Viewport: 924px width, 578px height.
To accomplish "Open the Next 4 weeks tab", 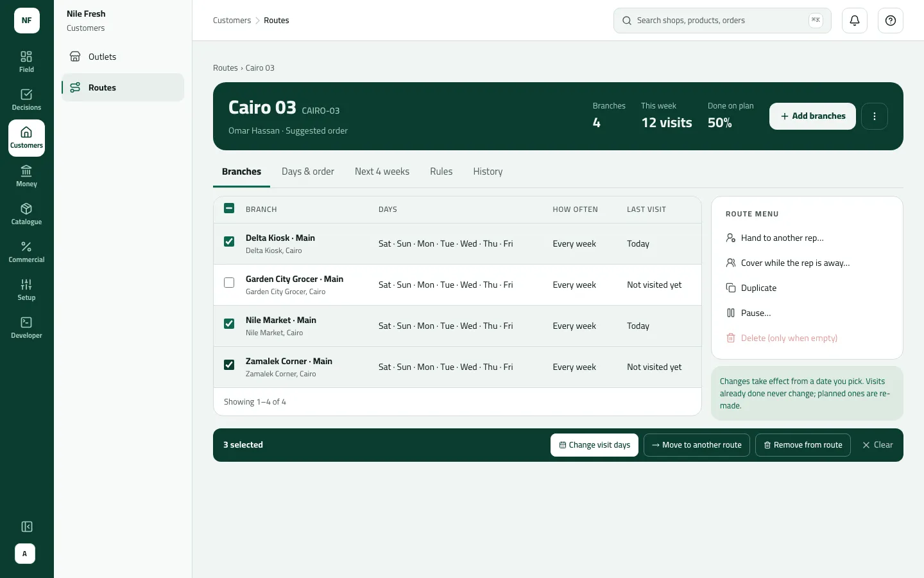I will [382, 171].
